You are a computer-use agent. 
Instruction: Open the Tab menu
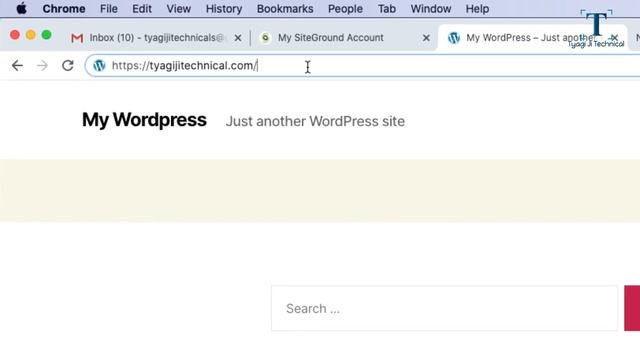click(387, 9)
